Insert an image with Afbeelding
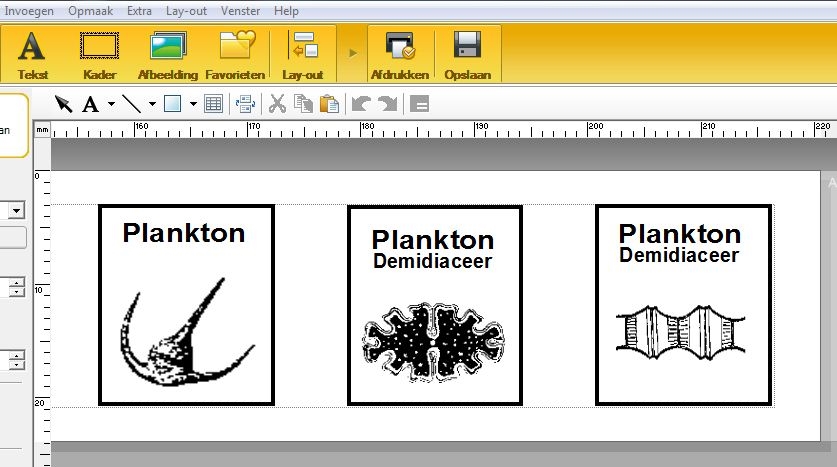The image size is (837, 467). pyautogui.click(x=168, y=55)
